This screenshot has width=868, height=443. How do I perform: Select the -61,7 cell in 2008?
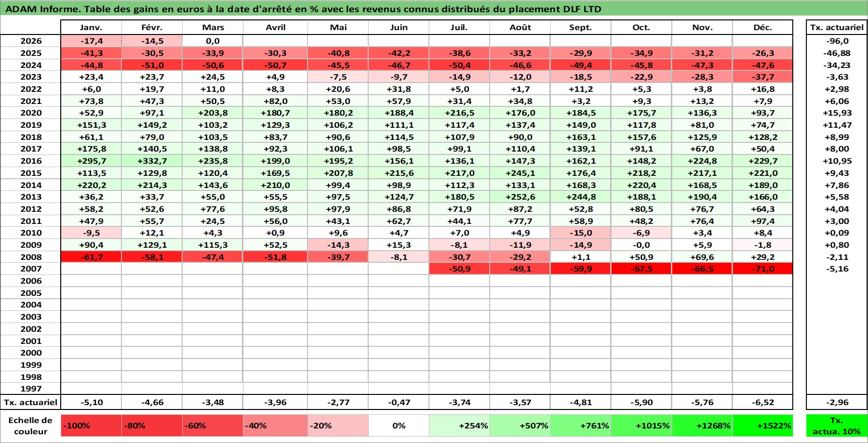click(x=91, y=257)
